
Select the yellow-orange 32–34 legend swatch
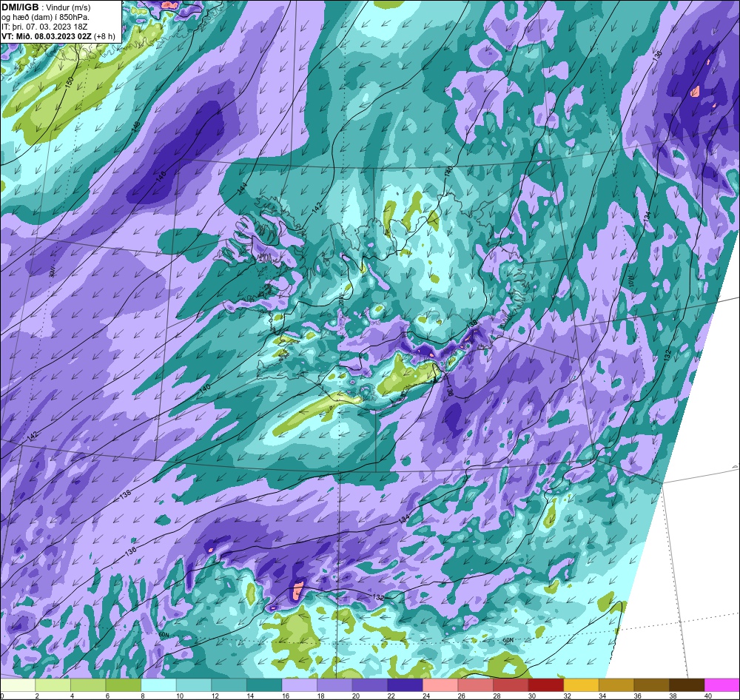(x=581, y=684)
